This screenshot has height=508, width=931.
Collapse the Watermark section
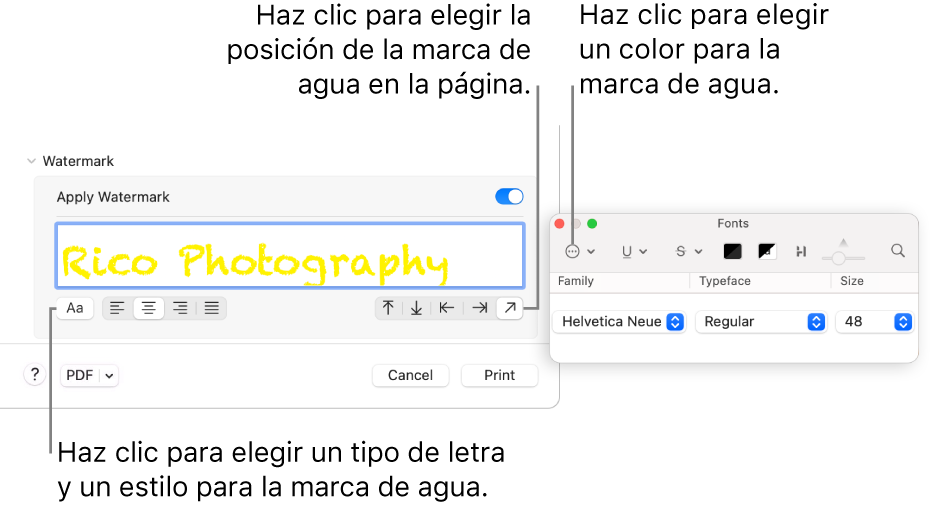(x=31, y=161)
